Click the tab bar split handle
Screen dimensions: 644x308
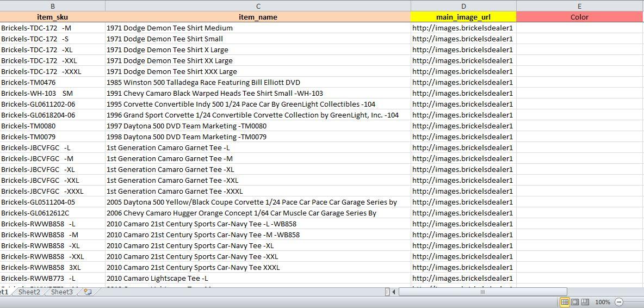click(387, 292)
